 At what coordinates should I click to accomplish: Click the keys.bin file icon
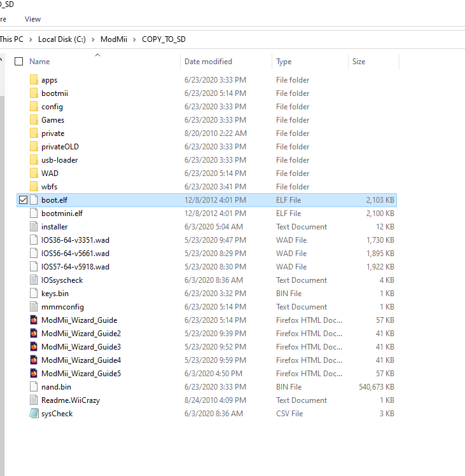click(x=34, y=294)
